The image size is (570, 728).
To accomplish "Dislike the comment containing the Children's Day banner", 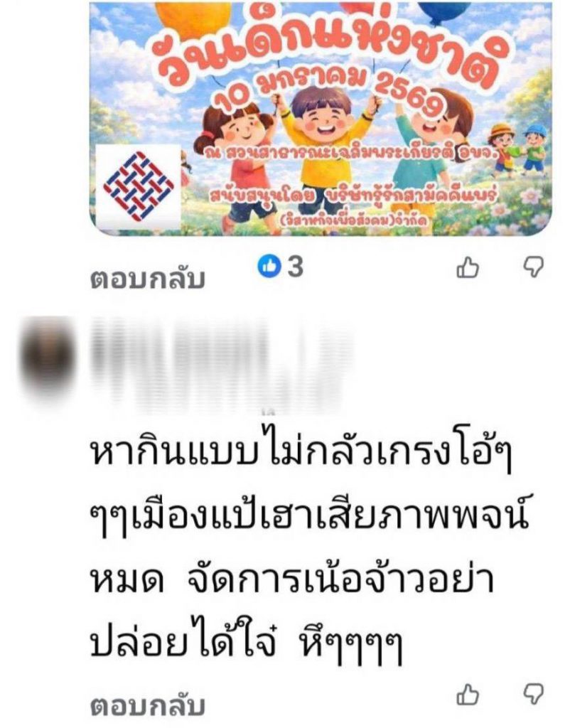I will (x=533, y=268).
